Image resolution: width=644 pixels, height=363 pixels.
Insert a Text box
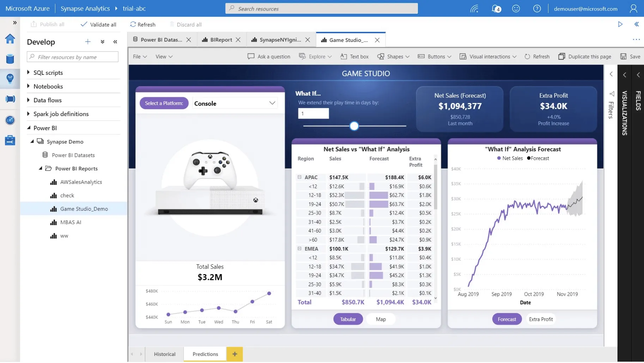[x=354, y=56]
